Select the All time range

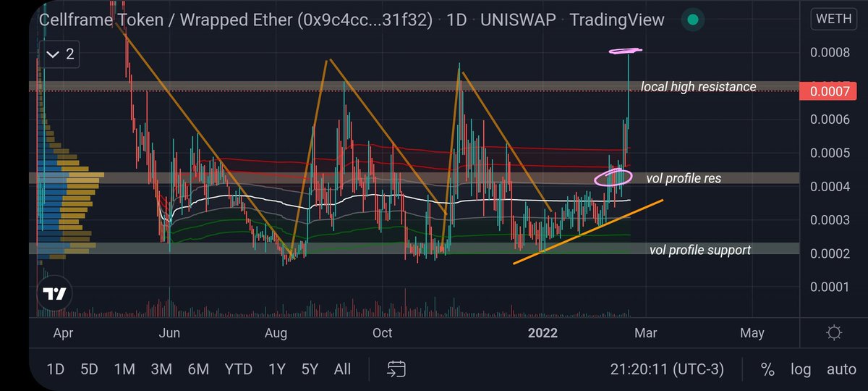tap(343, 369)
